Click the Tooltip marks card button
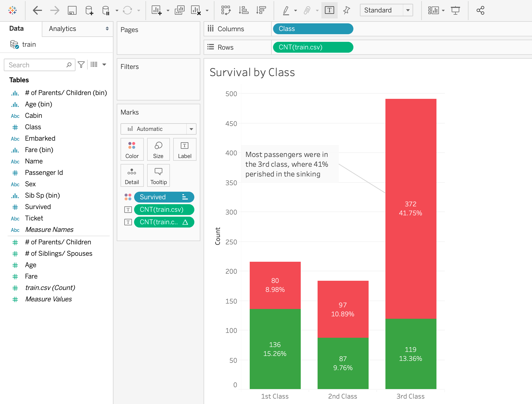The height and width of the screenshot is (404, 532). click(159, 175)
